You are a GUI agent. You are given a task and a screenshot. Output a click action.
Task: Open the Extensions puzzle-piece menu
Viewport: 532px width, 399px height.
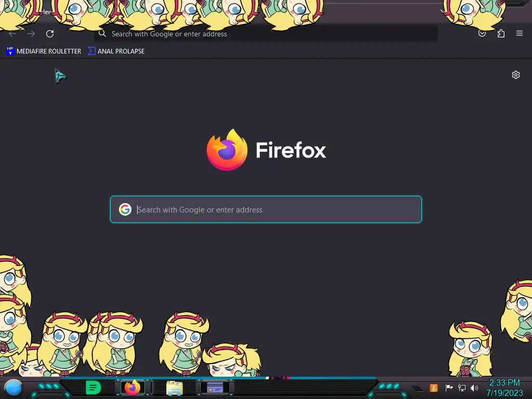501,33
